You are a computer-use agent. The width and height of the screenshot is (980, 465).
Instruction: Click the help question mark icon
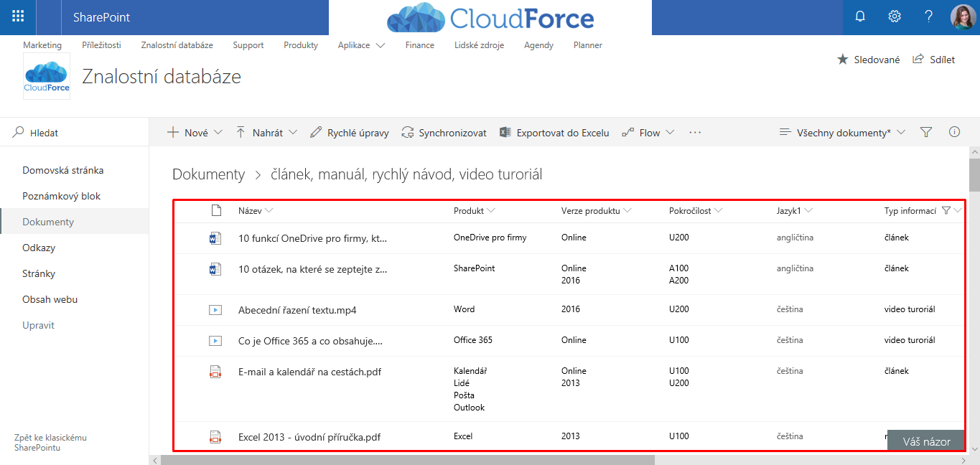[x=928, y=17]
